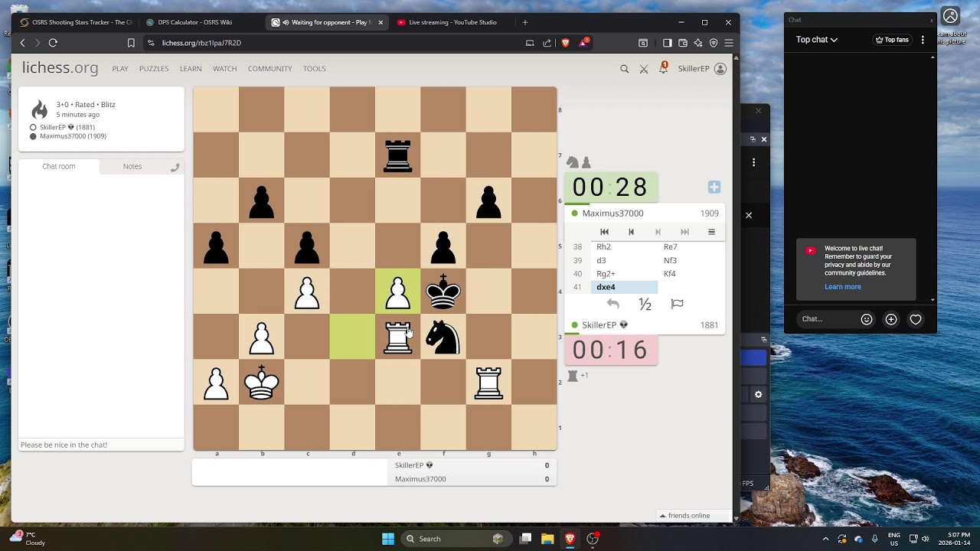Step forward one move
Viewport: 980px width, 551px height.
[658, 232]
